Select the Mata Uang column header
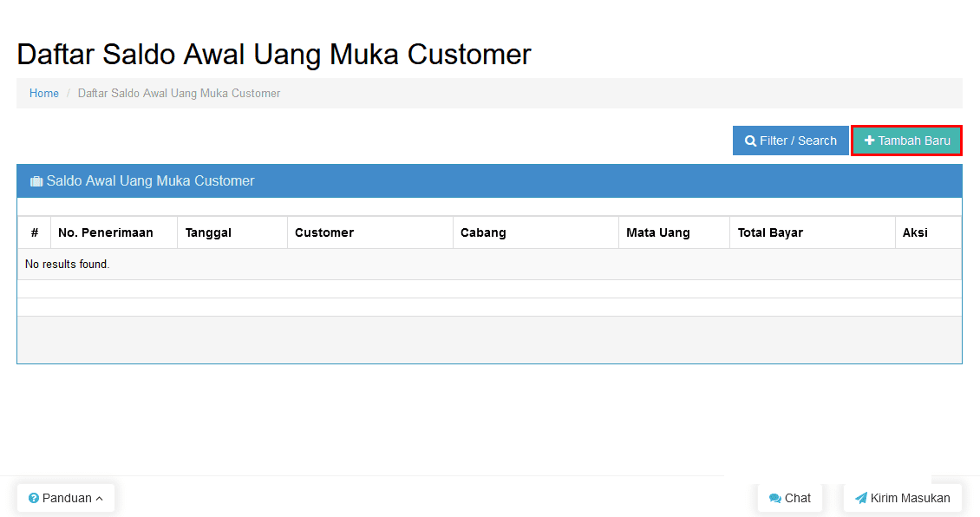 658,232
